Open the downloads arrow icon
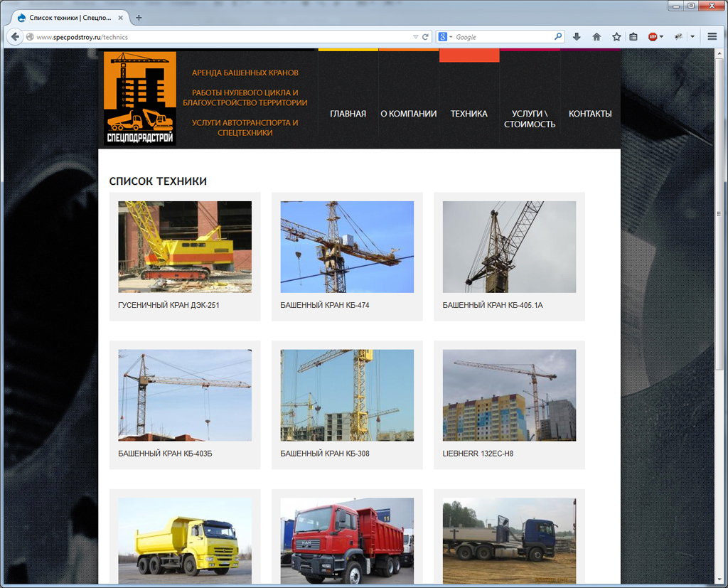 [577, 37]
